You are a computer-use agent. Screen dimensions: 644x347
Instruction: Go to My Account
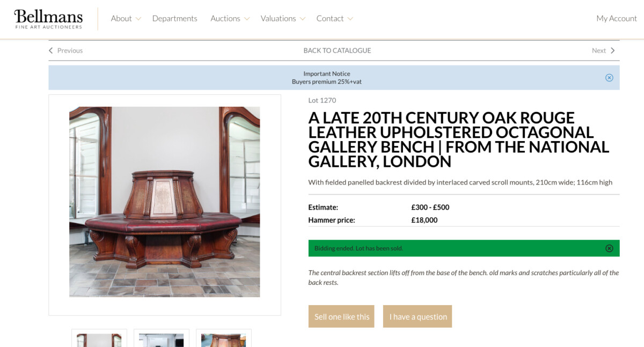tap(616, 18)
